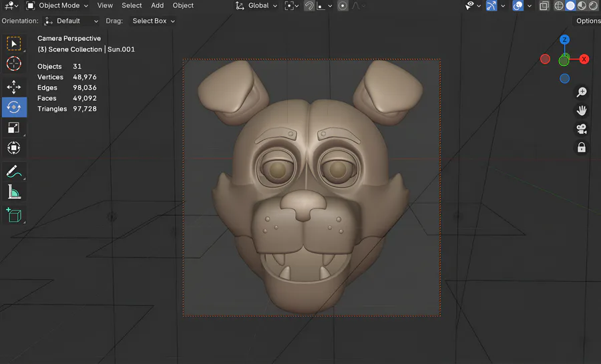
Task: Activate the 3D Cursor tool
Action: [14, 63]
